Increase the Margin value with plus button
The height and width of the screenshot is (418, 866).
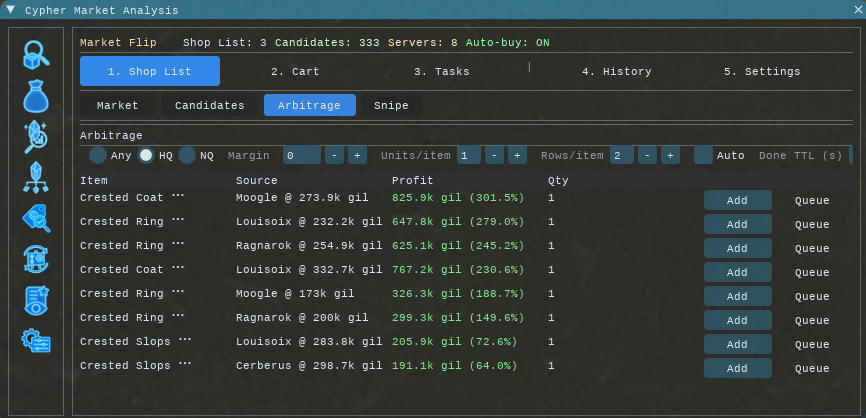click(x=357, y=155)
